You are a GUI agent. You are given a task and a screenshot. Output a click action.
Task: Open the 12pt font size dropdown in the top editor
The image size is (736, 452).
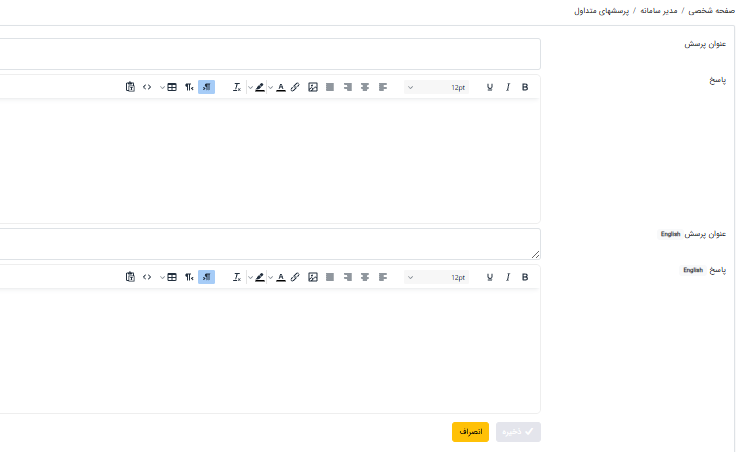click(437, 87)
